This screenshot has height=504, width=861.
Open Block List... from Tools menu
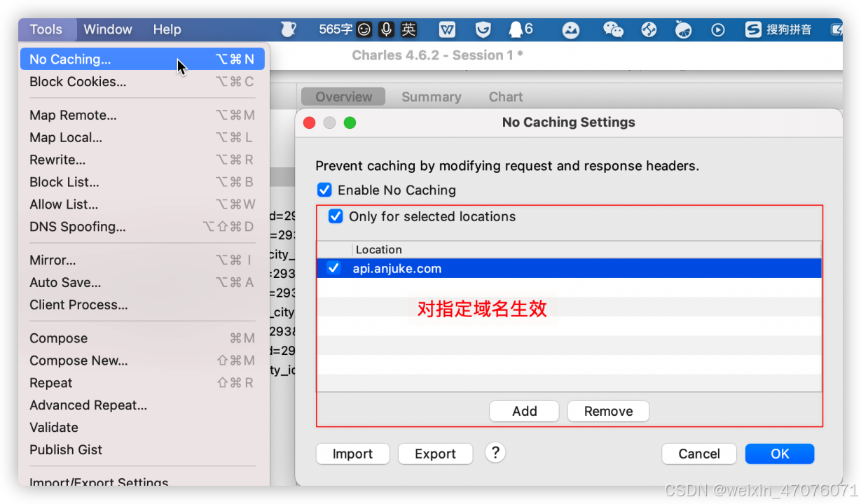[x=142, y=182]
